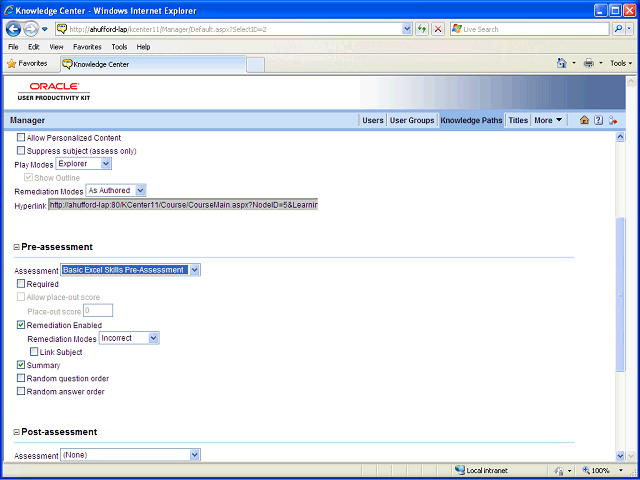Click the inner page scrollbar thumb

coord(620,294)
